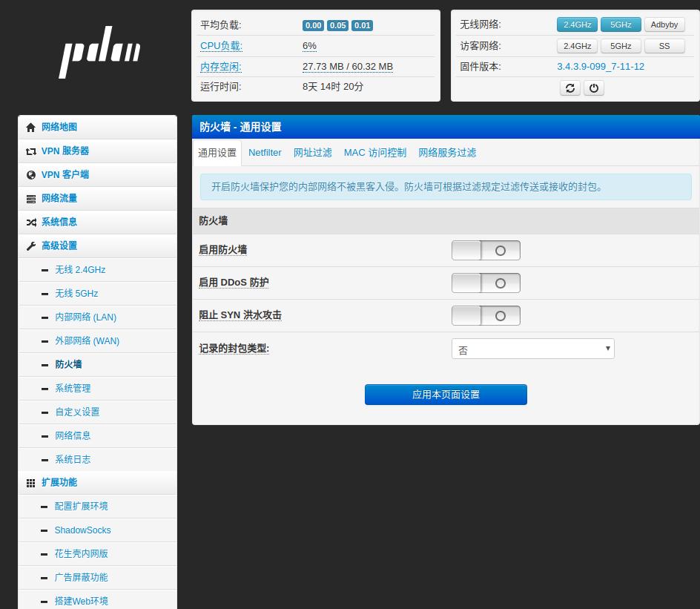Click the 启用 DDoS 防护 label text

coord(234,283)
